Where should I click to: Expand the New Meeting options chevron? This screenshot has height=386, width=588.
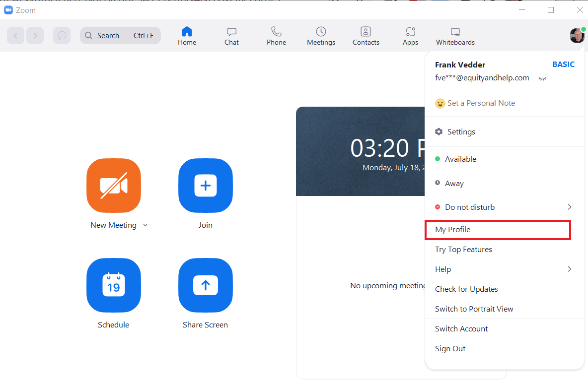click(145, 225)
